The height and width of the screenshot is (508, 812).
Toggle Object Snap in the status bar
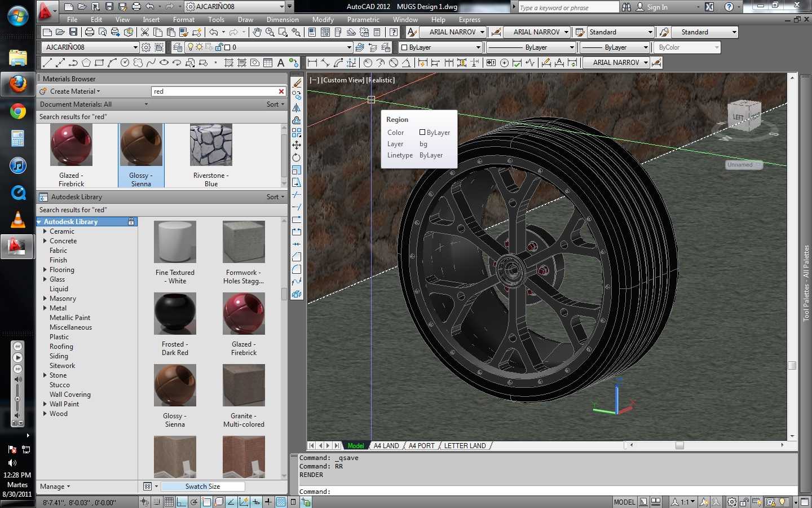point(206,502)
